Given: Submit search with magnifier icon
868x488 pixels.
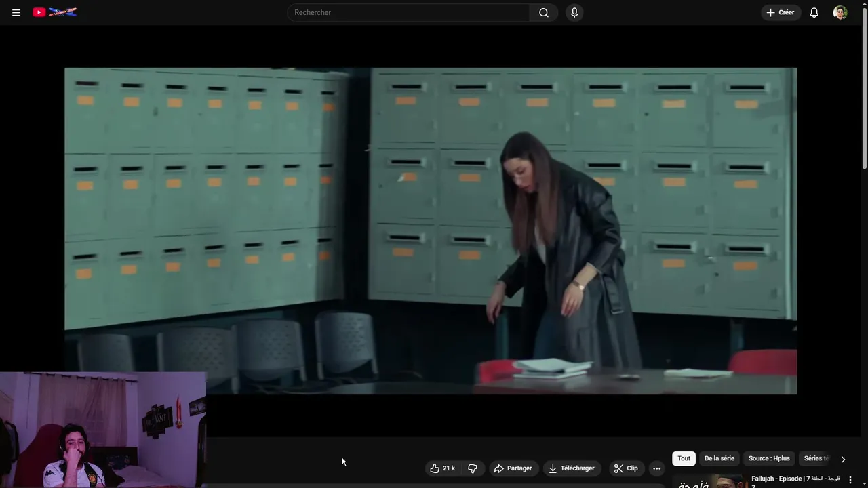Looking at the screenshot, I should 544,12.
